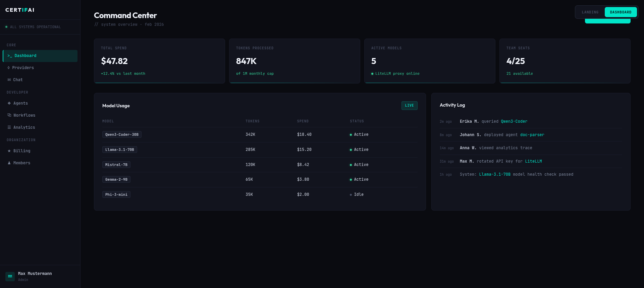This screenshot has height=288, width=644.
Task: Switch to the Dashboard view toggle
Action: [x=621, y=12]
